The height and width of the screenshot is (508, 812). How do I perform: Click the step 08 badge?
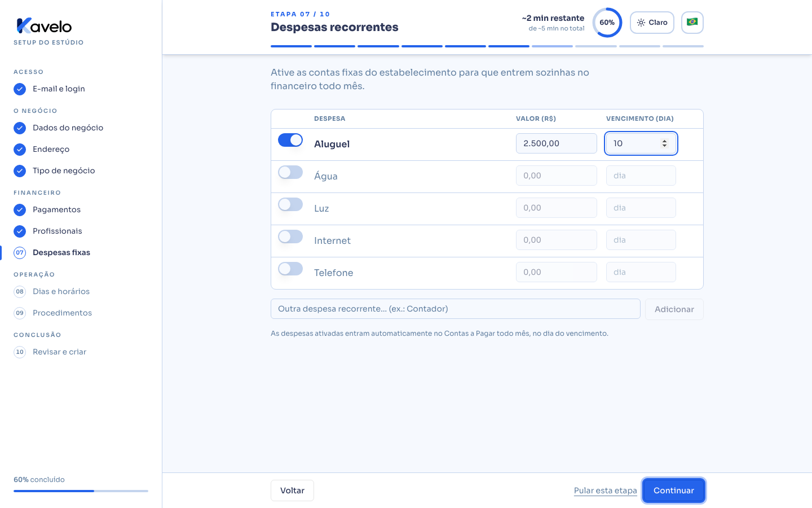click(20, 292)
